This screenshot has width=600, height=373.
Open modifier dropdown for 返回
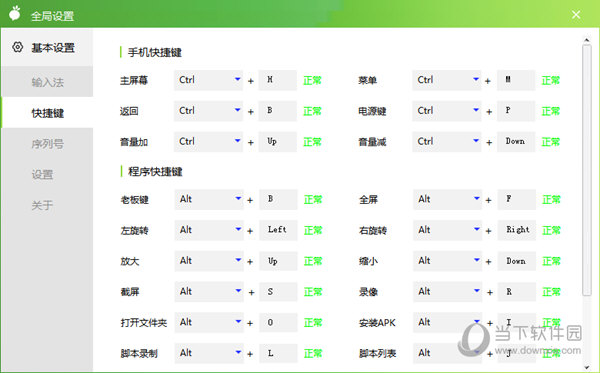pyautogui.click(x=208, y=111)
